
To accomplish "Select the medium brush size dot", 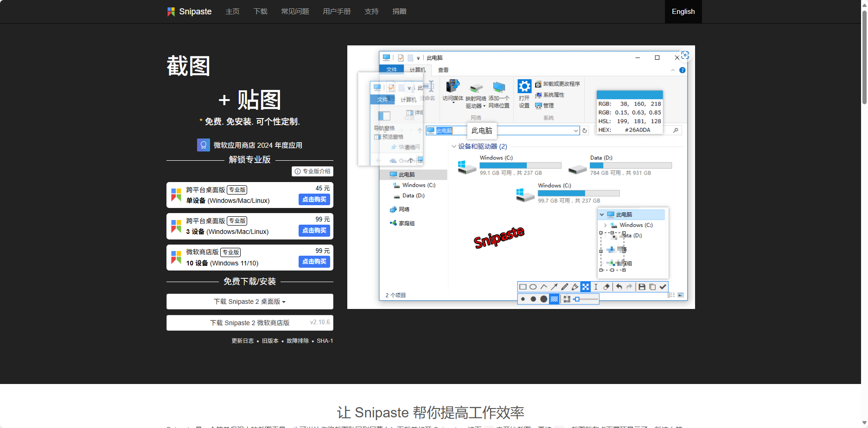I will click(x=533, y=299).
